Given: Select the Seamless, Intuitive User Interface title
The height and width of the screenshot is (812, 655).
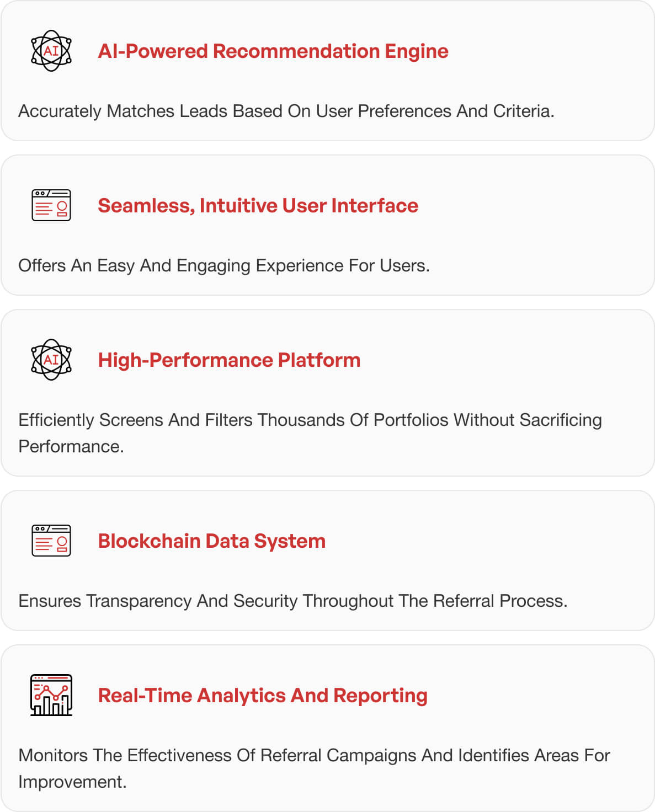Looking at the screenshot, I should (258, 206).
